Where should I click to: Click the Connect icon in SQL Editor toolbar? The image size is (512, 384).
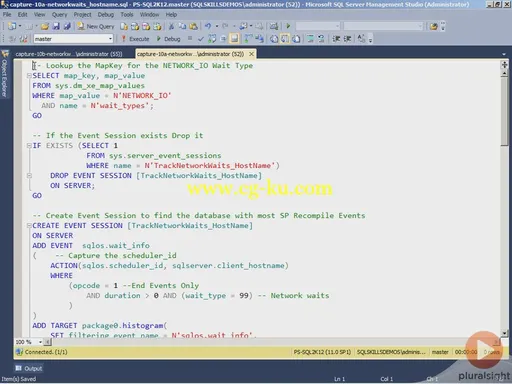[13, 39]
